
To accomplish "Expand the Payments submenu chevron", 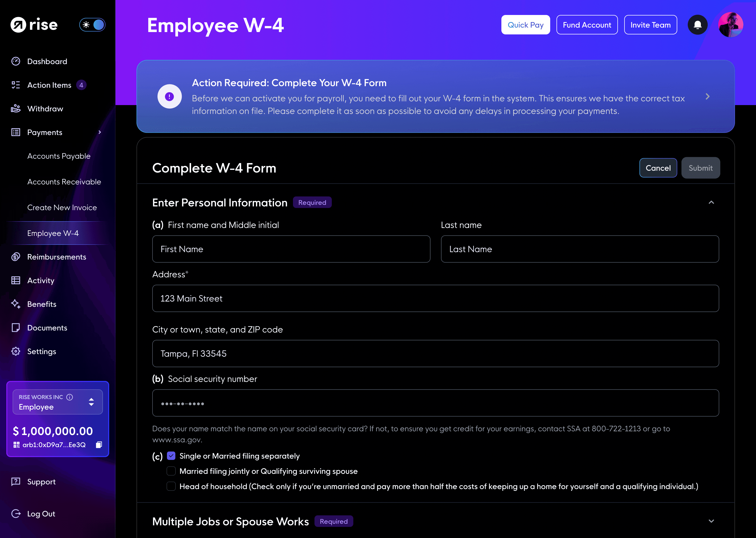I will click(x=100, y=132).
